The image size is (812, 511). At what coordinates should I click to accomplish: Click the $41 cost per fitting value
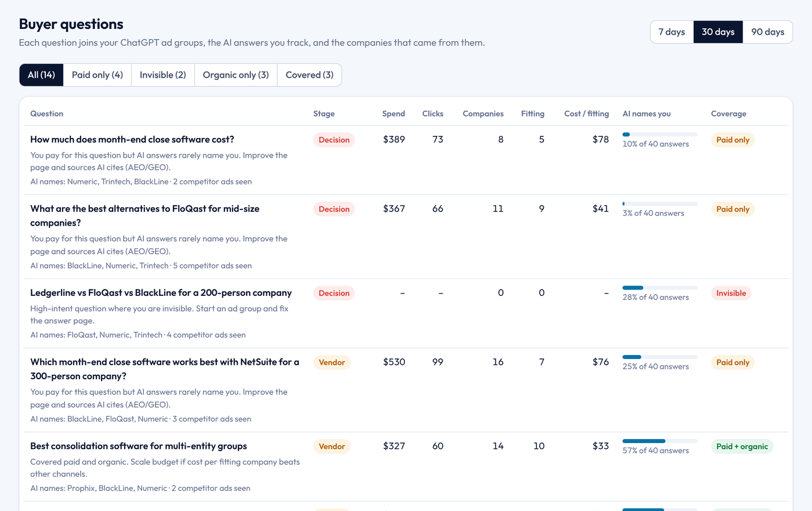(x=600, y=209)
